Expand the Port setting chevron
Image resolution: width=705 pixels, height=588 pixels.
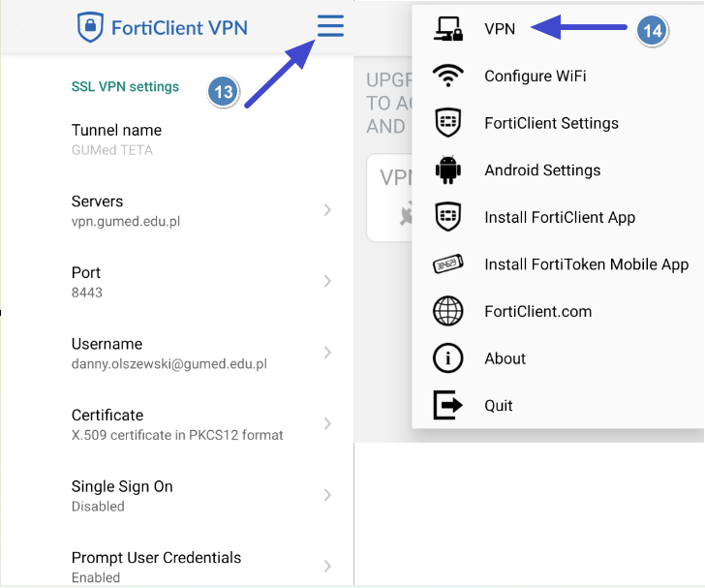(327, 281)
